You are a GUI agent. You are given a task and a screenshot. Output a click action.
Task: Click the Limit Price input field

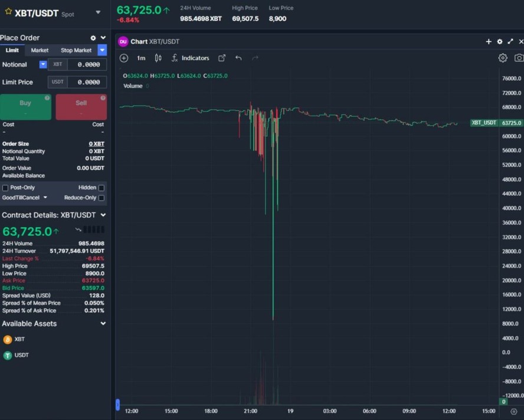(86, 82)
